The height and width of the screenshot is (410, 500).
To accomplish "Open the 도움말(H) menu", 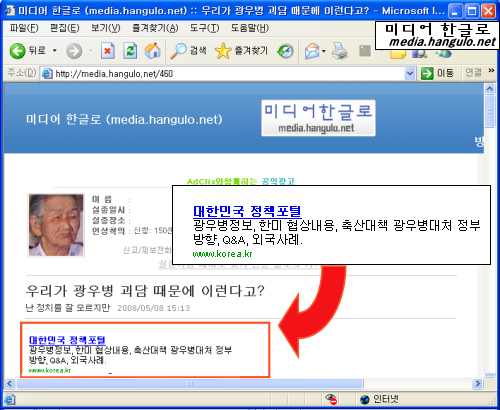I will (x=250, y=28).
